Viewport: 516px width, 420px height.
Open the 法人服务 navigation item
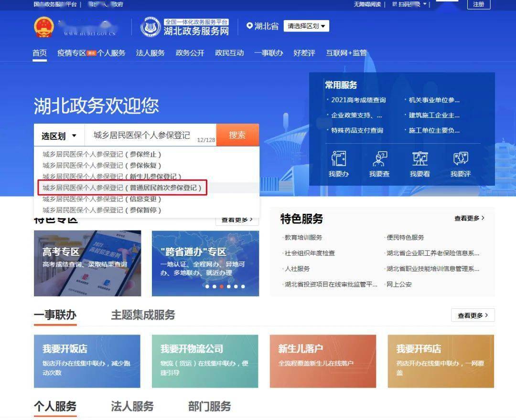[x=150, y=53]
